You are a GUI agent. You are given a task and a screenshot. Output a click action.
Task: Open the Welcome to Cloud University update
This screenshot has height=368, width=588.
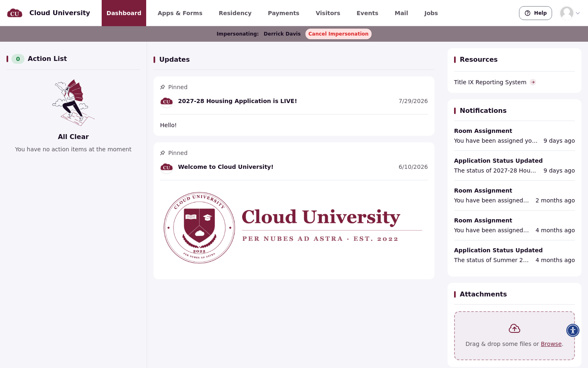(226, 167)
